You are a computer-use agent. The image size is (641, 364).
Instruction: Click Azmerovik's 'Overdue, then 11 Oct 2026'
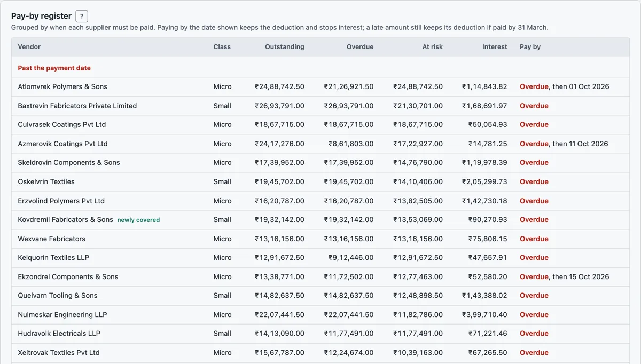(564, 144)
